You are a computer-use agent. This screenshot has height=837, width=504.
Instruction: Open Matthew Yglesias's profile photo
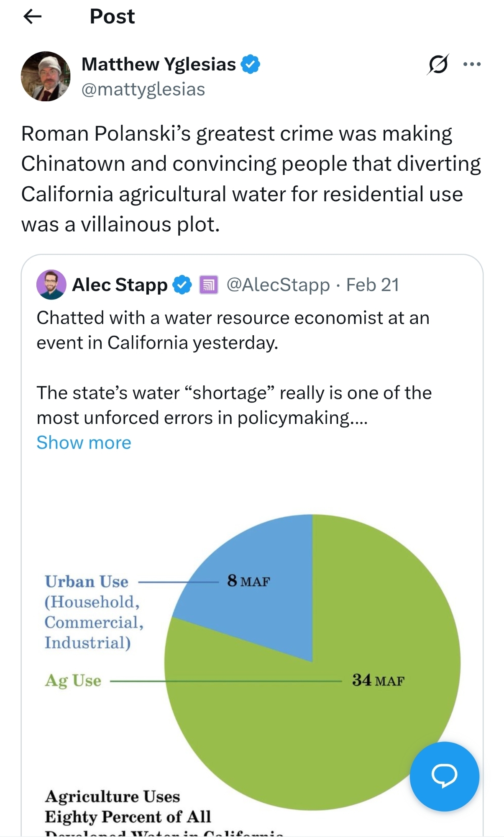46,76
